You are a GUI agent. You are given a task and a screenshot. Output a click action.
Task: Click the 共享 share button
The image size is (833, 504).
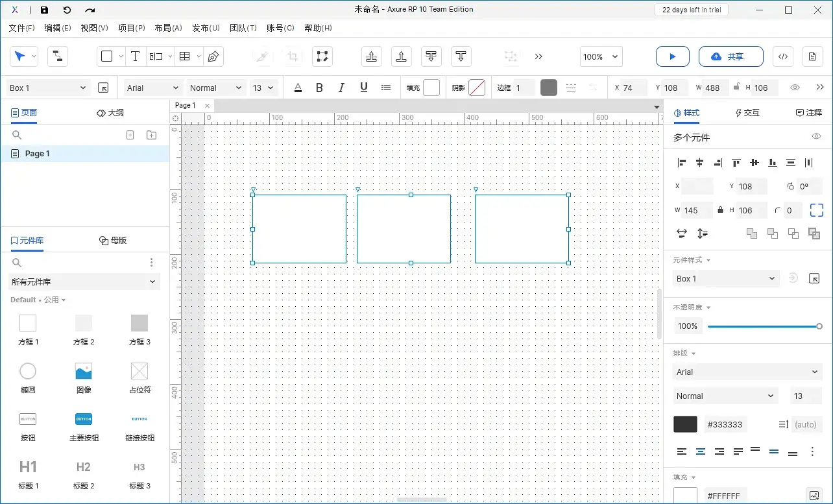click(x=730, y=56)
